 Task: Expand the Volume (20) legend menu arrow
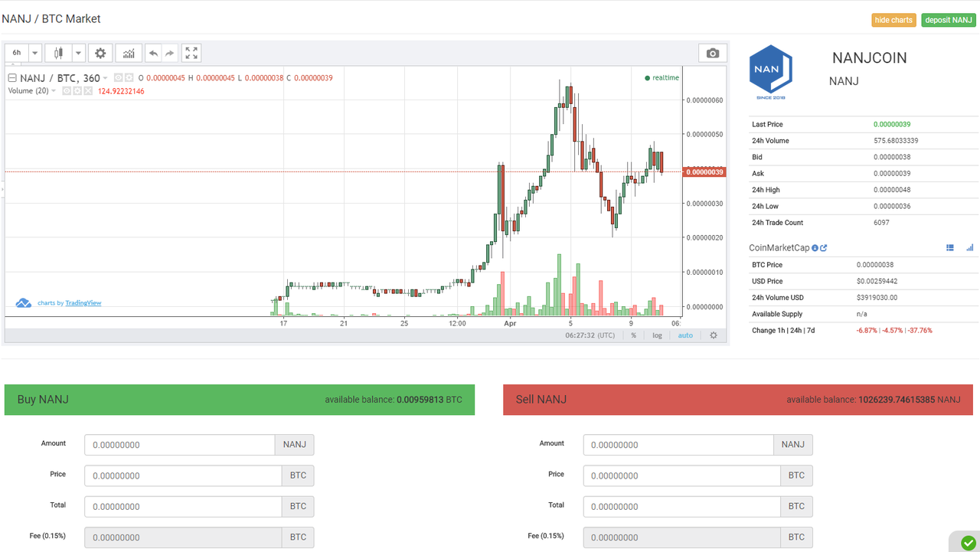[x=54, y=91]
